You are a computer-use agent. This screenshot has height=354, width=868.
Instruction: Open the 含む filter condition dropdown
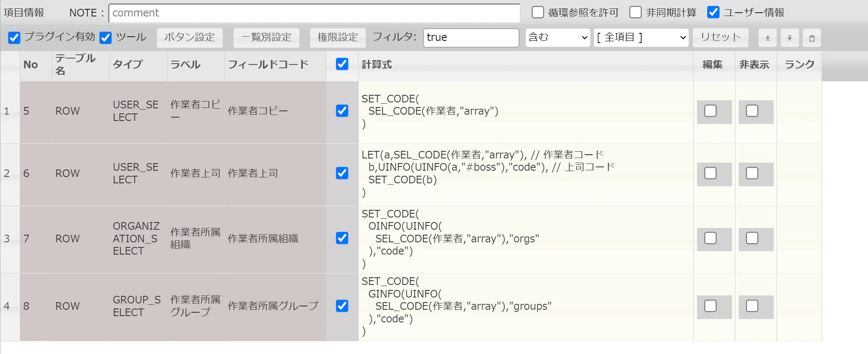tap(558, 38)
